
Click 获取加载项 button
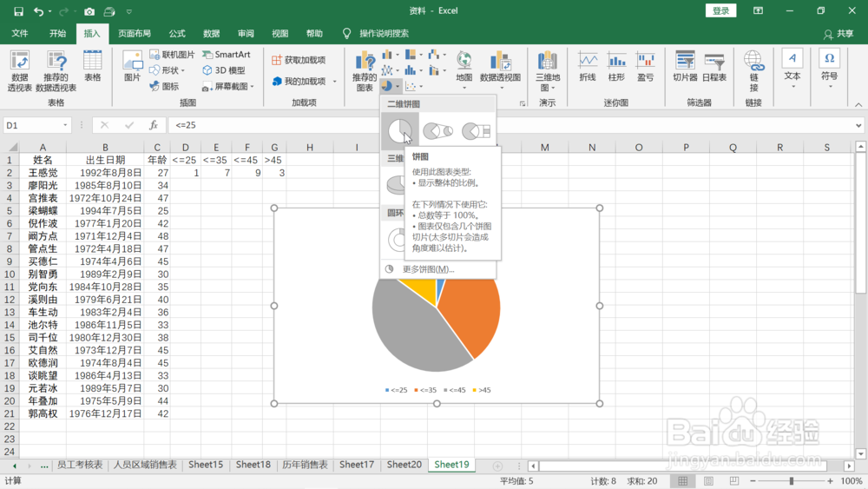point(299,60)
